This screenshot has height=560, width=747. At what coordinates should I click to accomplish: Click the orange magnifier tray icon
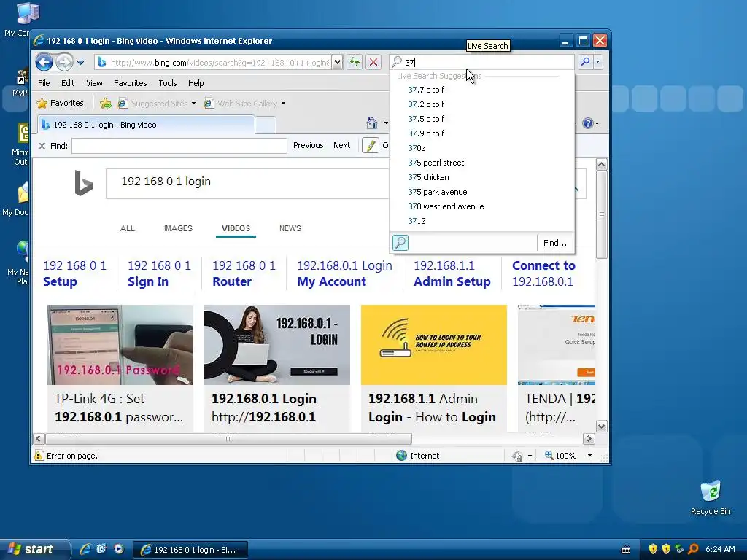click(693, 549)
